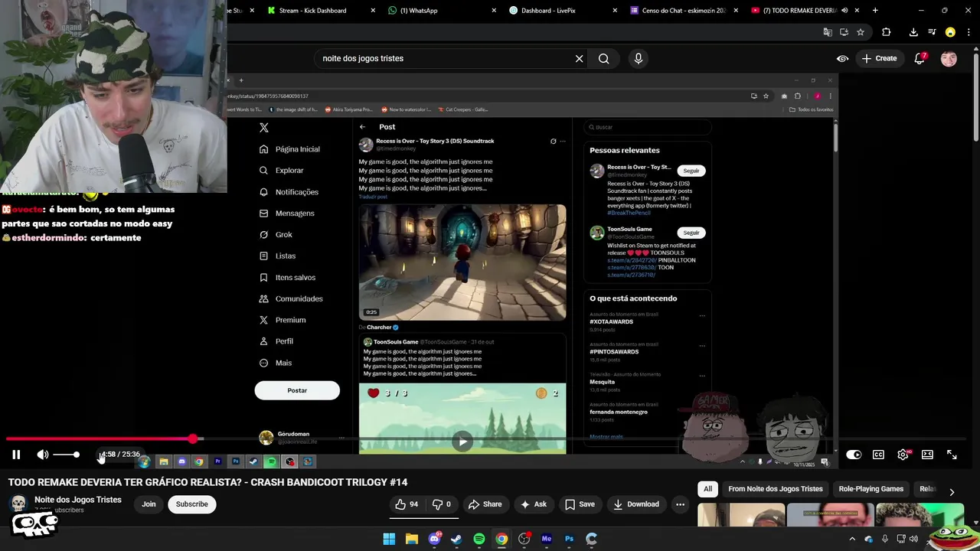The image size is (980, 551).
Task: Show more filter chips with the right arrow
Action: point(952,492)
